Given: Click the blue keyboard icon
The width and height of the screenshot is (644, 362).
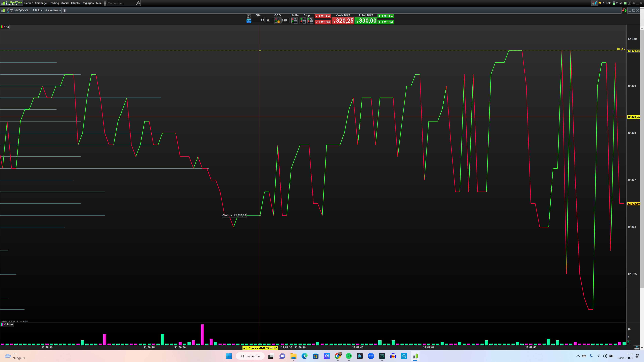Looking at the screenshot, I should point(249,21).
